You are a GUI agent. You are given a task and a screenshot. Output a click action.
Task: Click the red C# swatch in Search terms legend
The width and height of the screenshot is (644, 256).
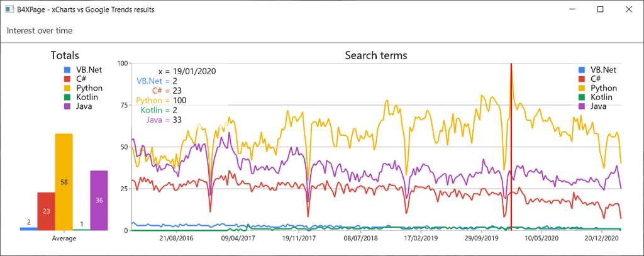581,79
